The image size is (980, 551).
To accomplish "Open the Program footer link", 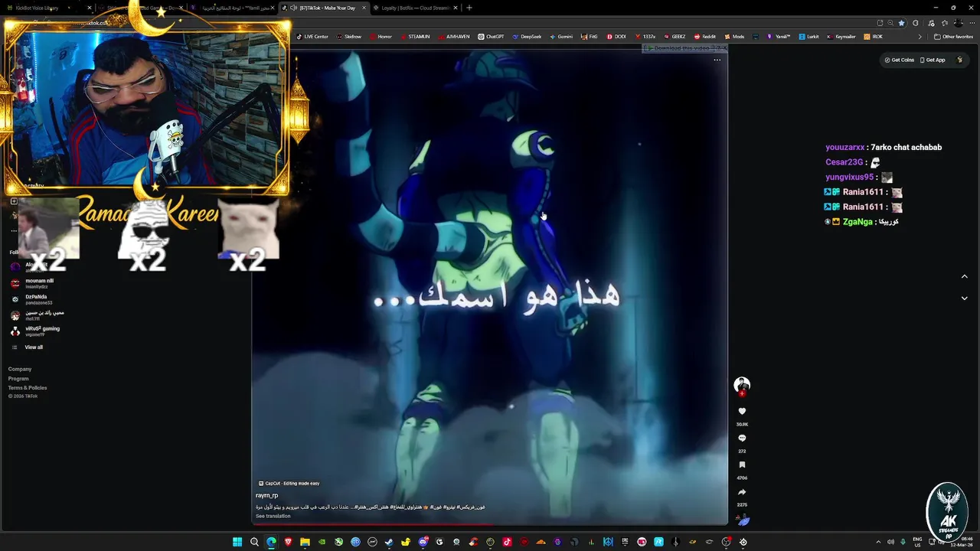I will 18,378.
